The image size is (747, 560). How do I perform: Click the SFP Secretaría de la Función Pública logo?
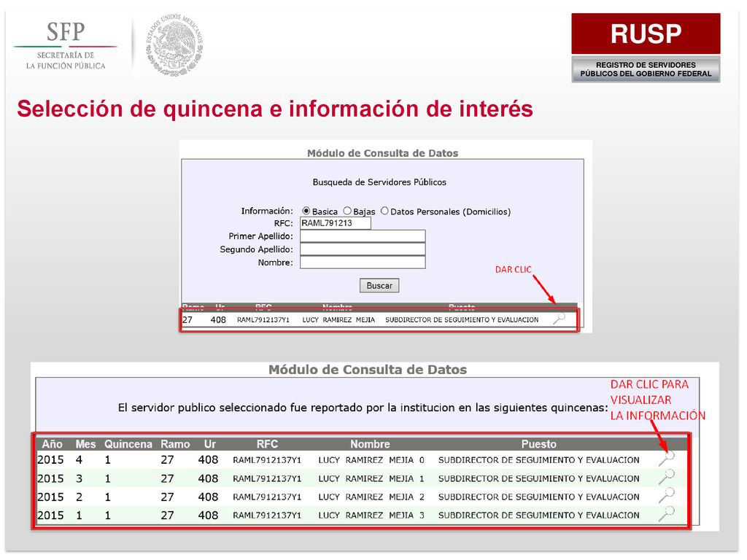point(66,46)
